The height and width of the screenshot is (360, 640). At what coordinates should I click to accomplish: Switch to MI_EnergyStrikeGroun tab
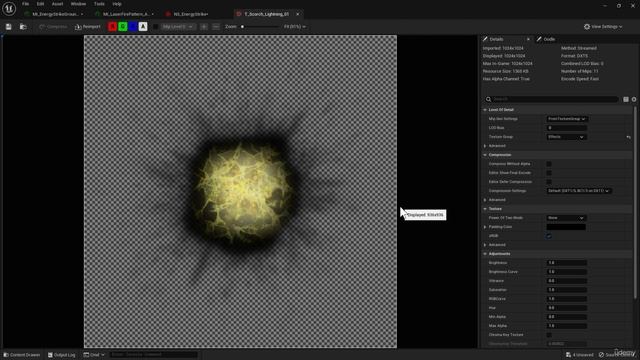tap(55, 14)
